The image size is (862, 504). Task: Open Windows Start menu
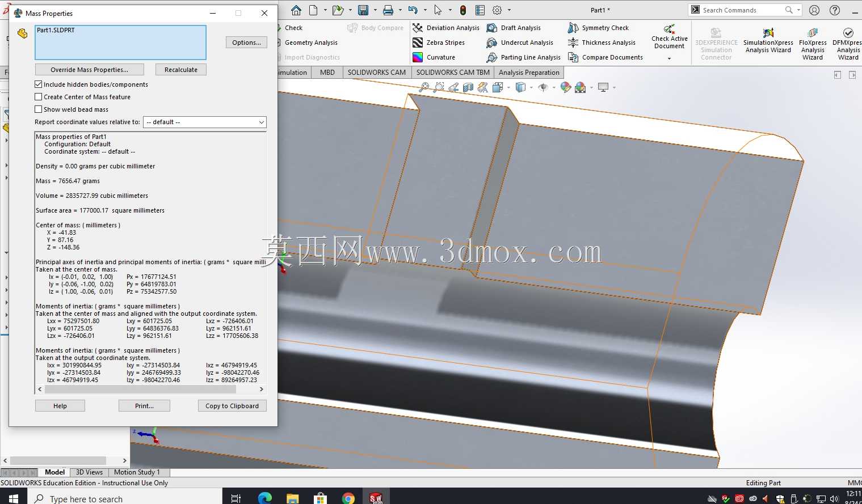(14, 498)
